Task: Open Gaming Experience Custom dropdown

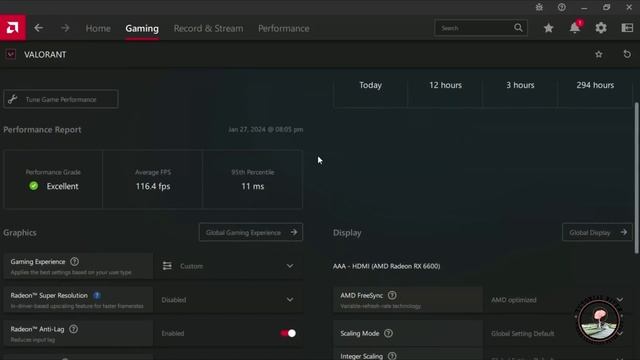Action: tap(228, 266)
